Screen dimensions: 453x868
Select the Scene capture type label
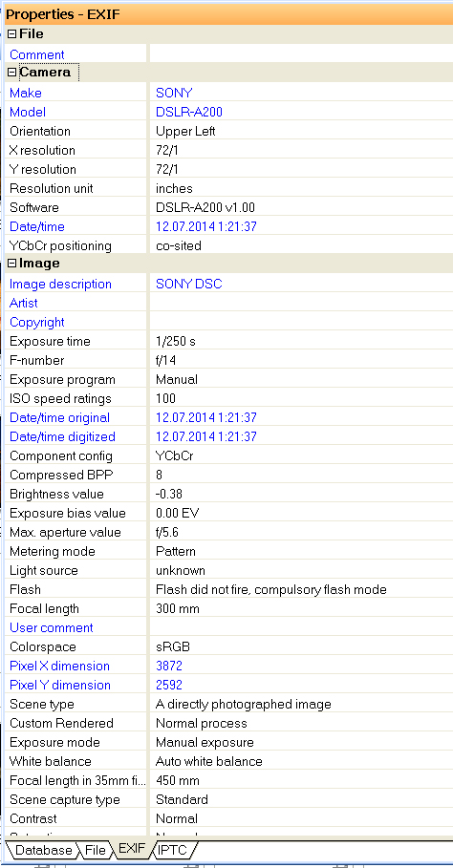click(x=65, y=799)
